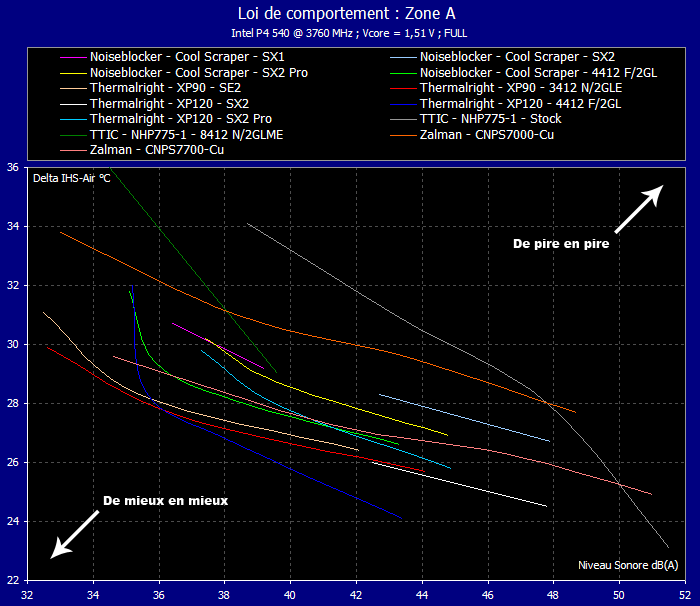Click the magenta SX1 legend line sample

pyautogui.click(x=73, y=58)
